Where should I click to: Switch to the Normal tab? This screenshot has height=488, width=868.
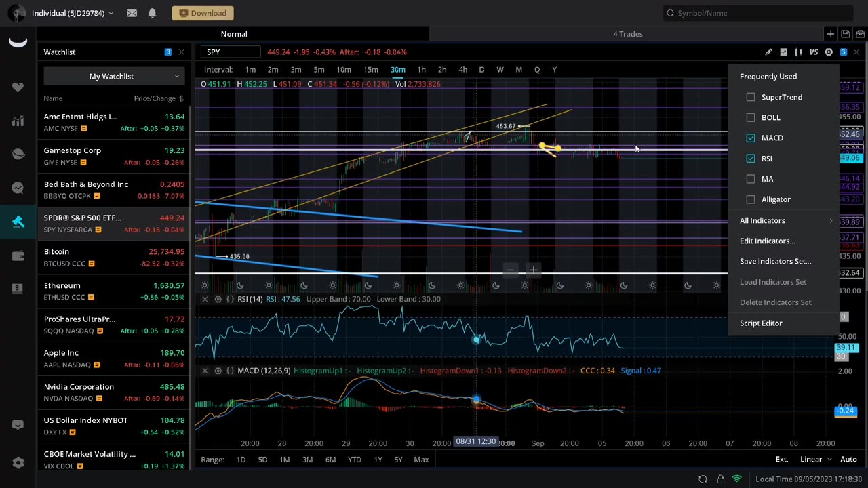pos(234,34)
